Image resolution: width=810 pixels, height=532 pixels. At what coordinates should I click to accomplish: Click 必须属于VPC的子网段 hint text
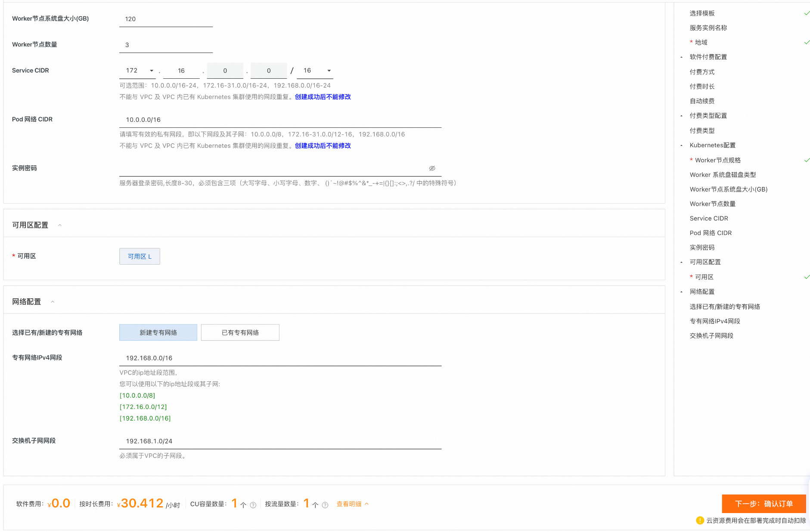[x=154, y=456]
